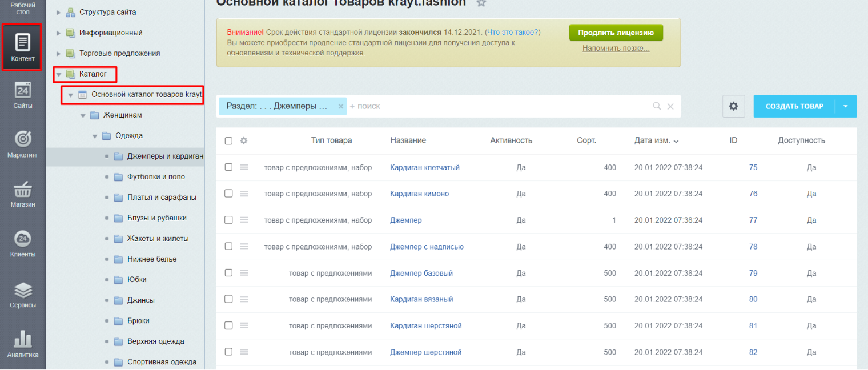Check the box for Джемпер базовый
868x370 pixels.
click(228, 273)
